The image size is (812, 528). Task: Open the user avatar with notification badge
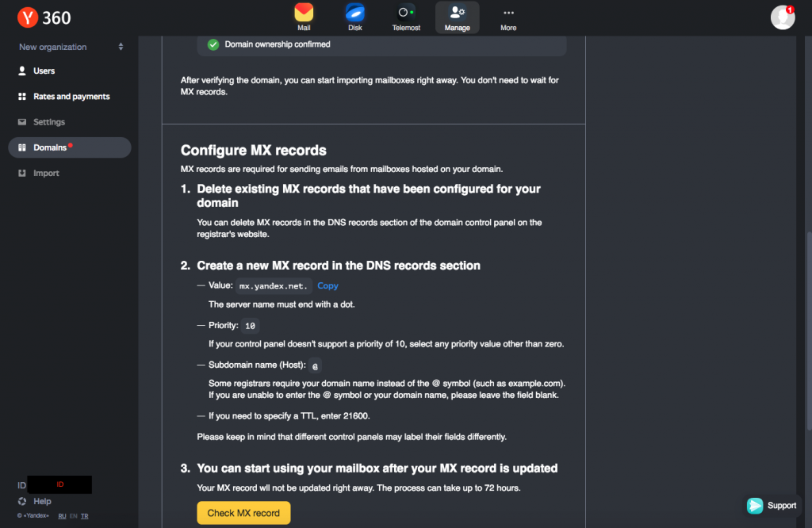(x=783, y=17)
